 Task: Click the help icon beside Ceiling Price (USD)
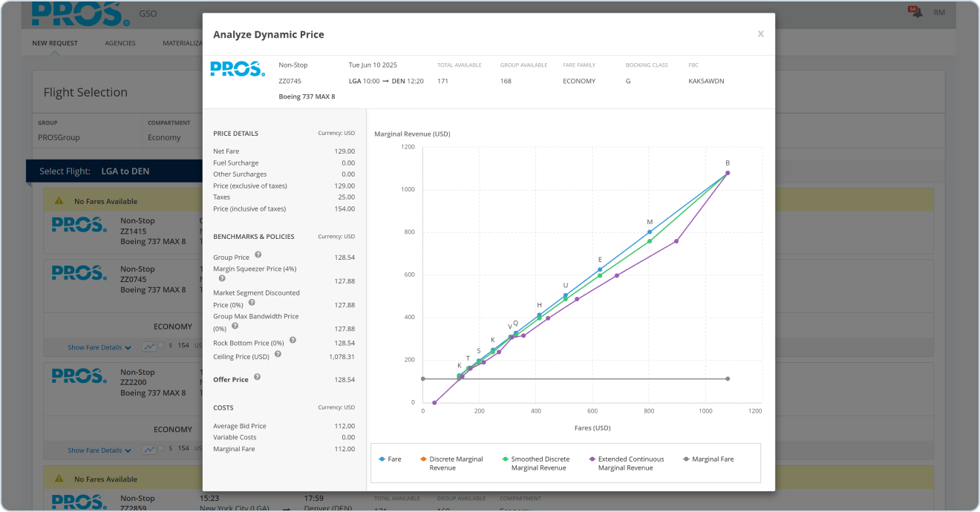(278, 355)
